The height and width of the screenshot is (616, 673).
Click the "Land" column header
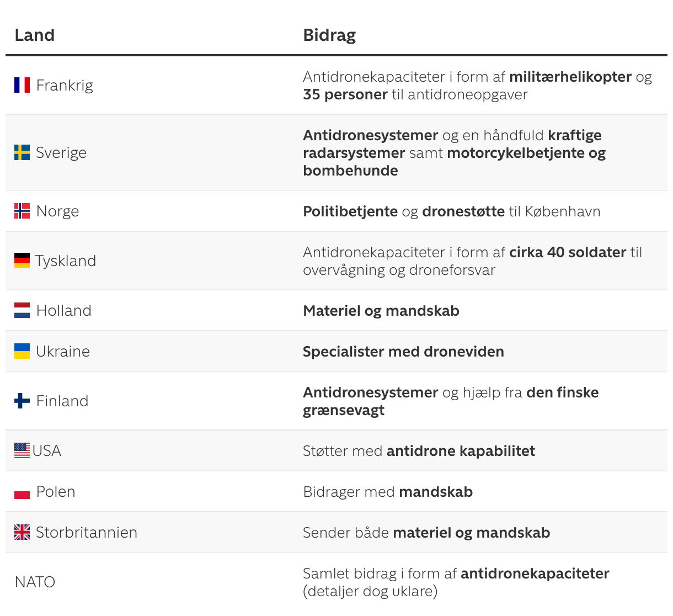(35, 35)
